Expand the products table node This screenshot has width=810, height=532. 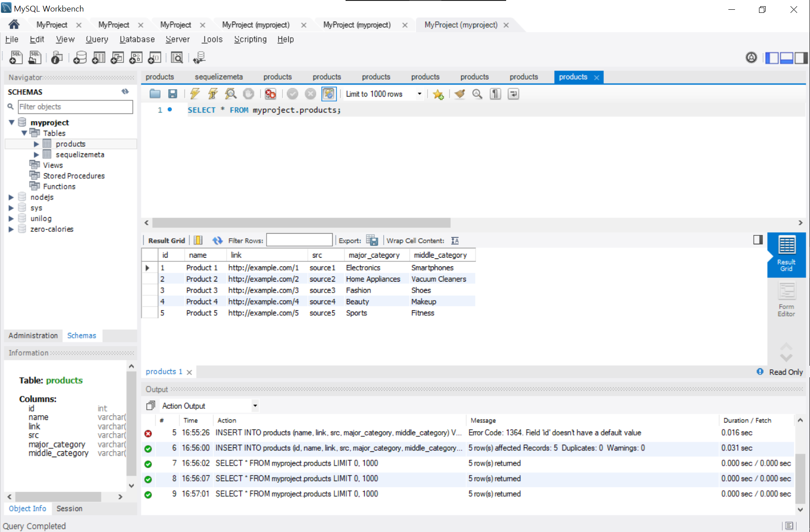coord(36,144)
